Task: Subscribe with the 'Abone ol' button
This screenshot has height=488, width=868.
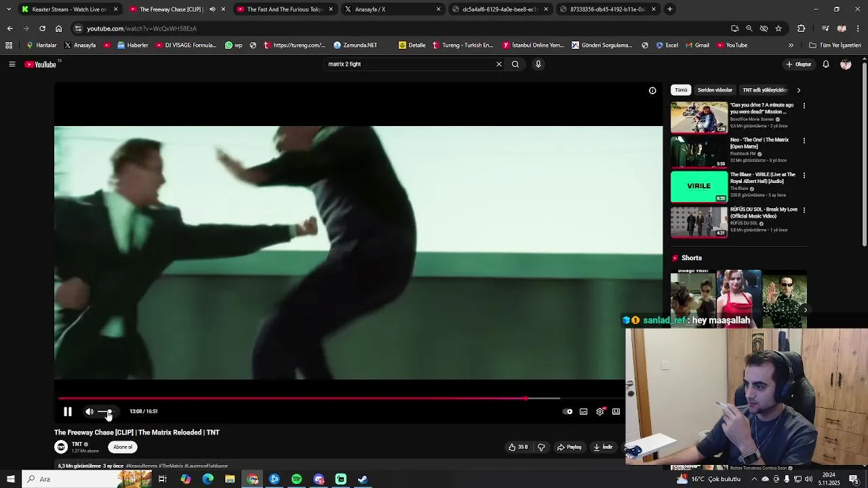Action: [123, 447]
